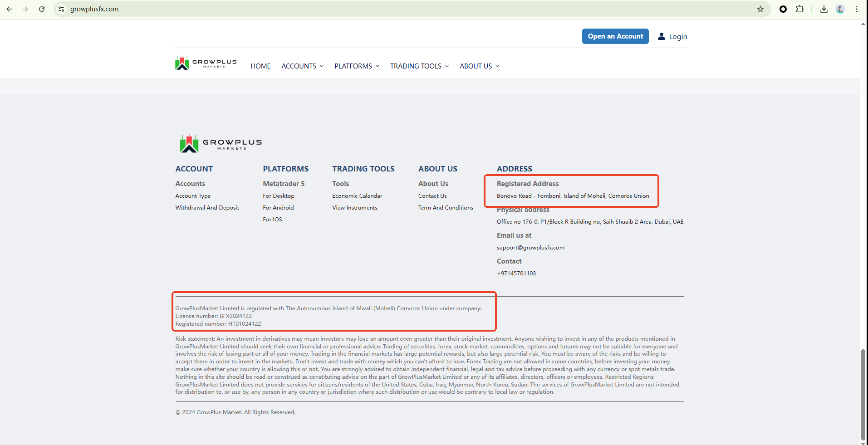Expand the ACCOUNTS dropdown menu

[302, 66]
